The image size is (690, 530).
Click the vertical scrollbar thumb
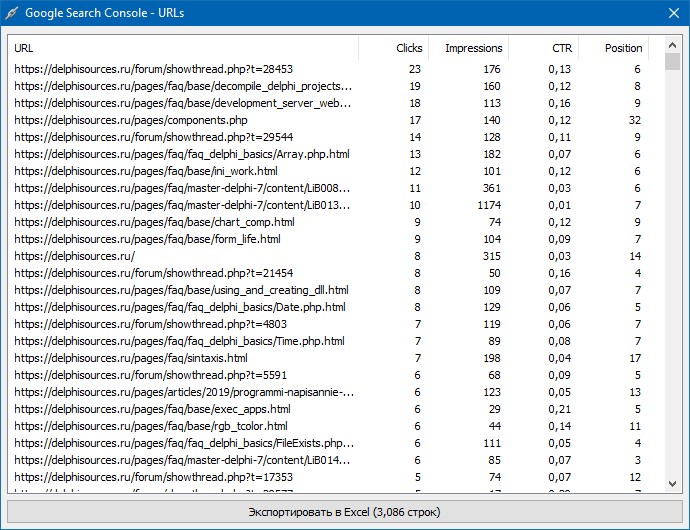(x=672, y=62)
